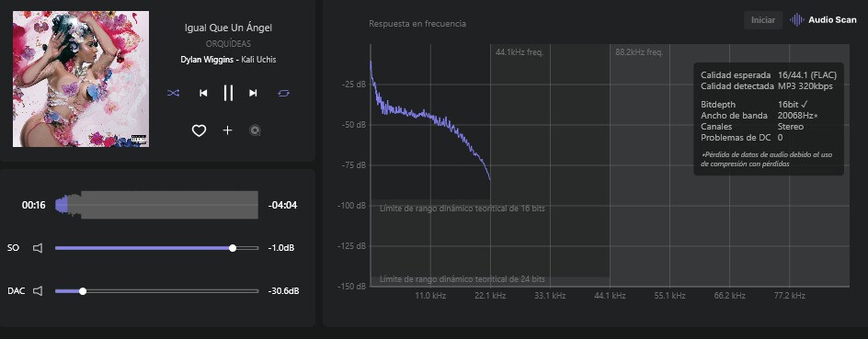Screen dimensions: 868x339
Task: Toggle repeat mode
Action: click(283, 93)
